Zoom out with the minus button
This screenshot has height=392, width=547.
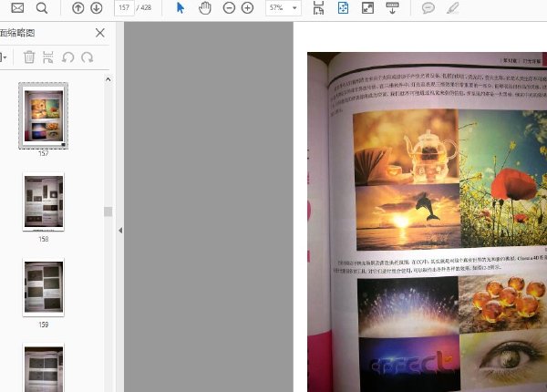click(x=229, y=7)
